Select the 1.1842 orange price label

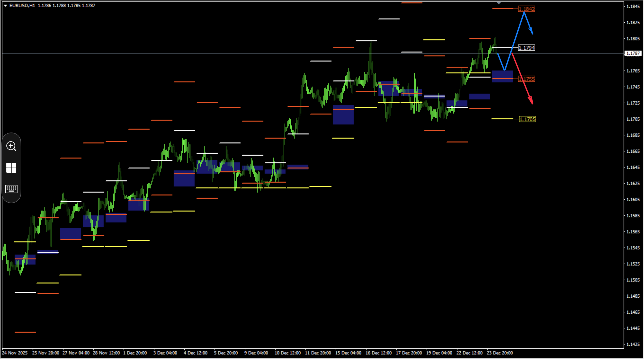click(527, 9)
